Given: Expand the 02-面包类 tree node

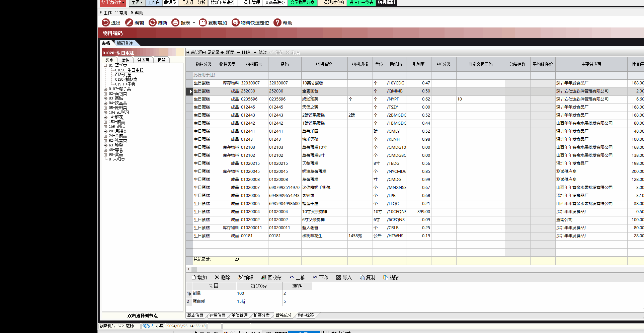Looking at the screenshot, I should pos(105,94).
